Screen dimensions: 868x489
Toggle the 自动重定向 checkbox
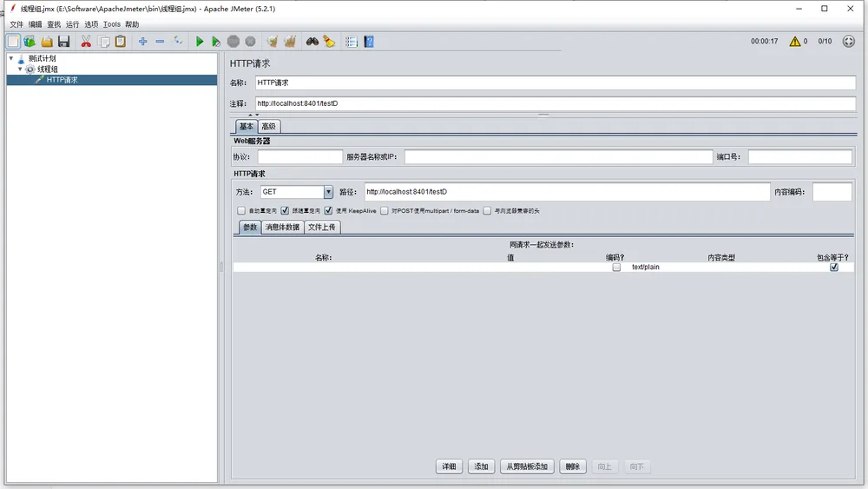pyautogui.click(x=241, y=210)
